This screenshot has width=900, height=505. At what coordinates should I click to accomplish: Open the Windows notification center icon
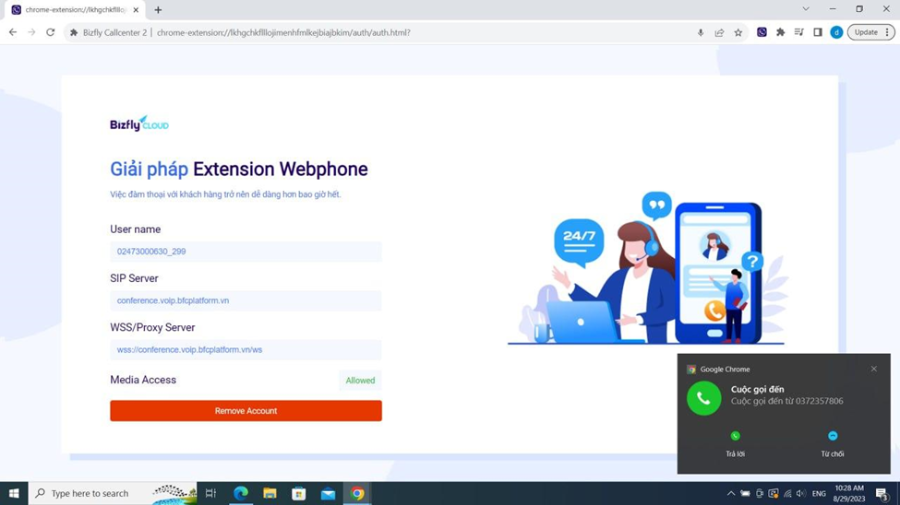click(882, 494)
